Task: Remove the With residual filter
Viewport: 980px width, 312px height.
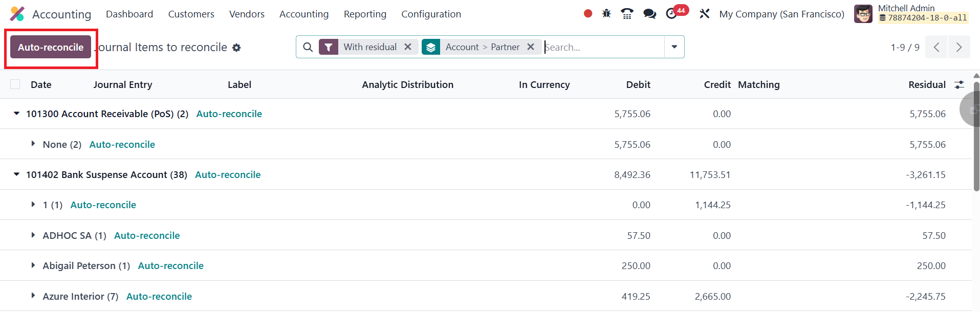Action: [408, 47]
